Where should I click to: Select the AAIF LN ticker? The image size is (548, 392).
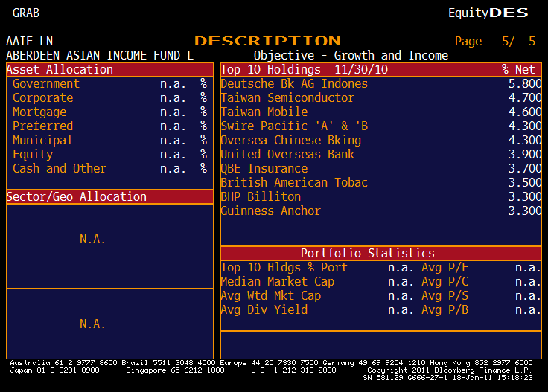(30, 41)
